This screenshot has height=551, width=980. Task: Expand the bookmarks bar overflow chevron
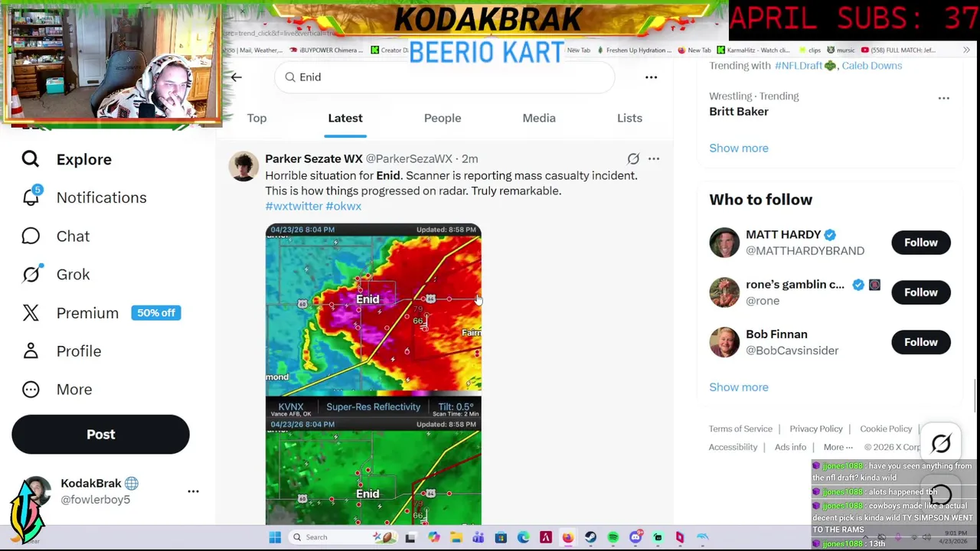coord(966,50)
